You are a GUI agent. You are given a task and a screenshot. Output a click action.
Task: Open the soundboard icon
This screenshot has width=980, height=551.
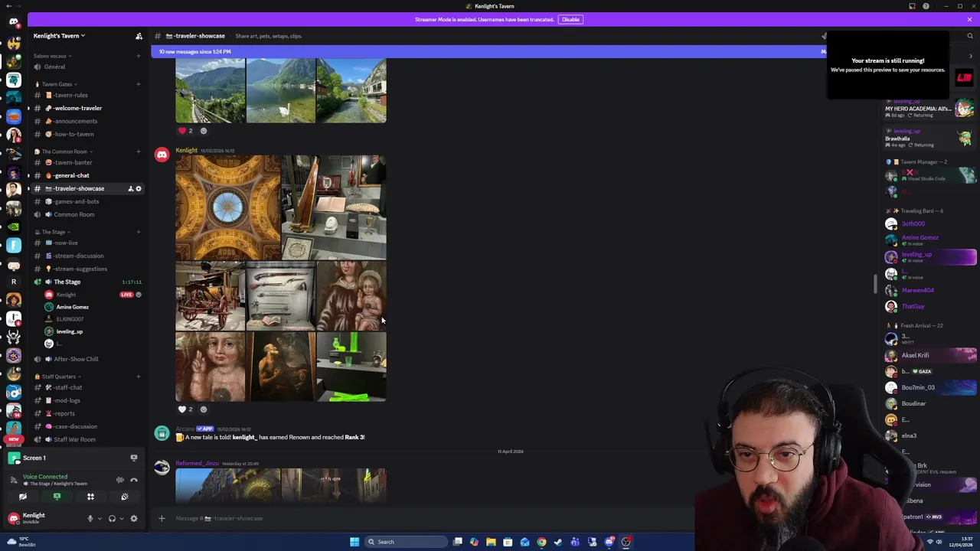(124, 497)
